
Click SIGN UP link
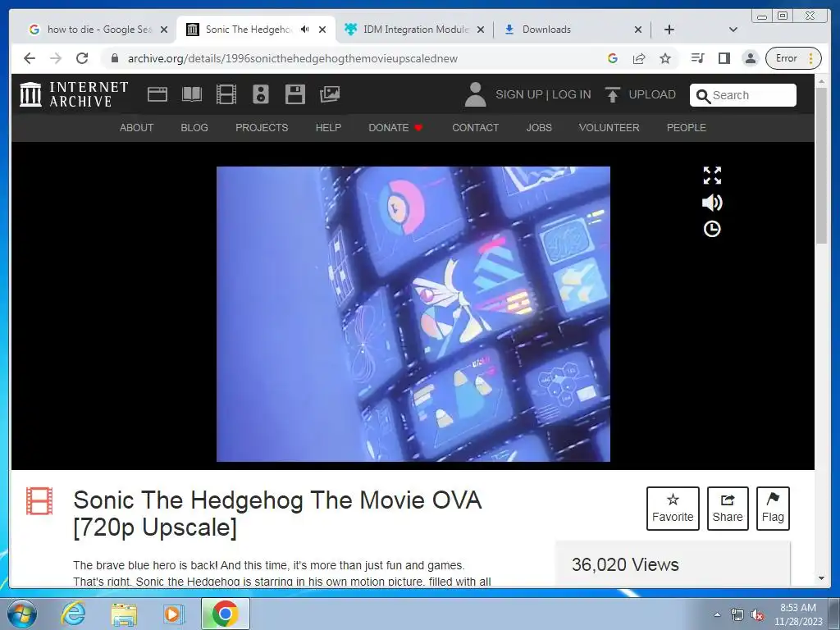pyautogui.click(x=519, y=95)
